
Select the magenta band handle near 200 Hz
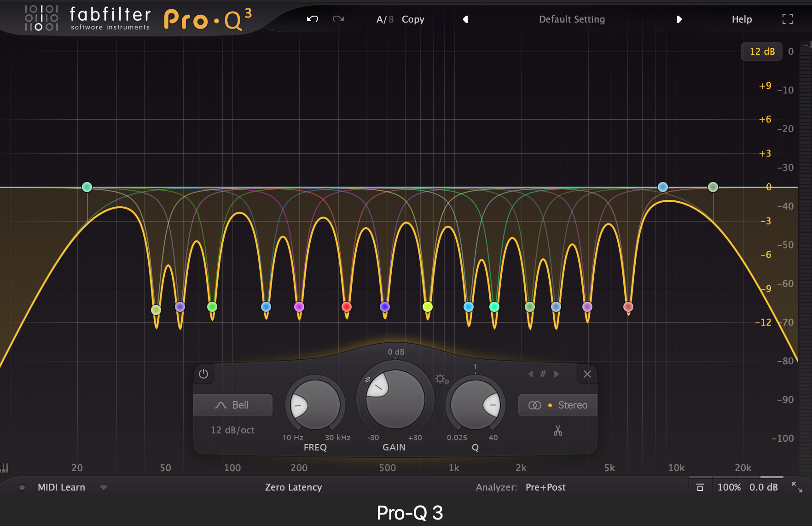[299, 307]
